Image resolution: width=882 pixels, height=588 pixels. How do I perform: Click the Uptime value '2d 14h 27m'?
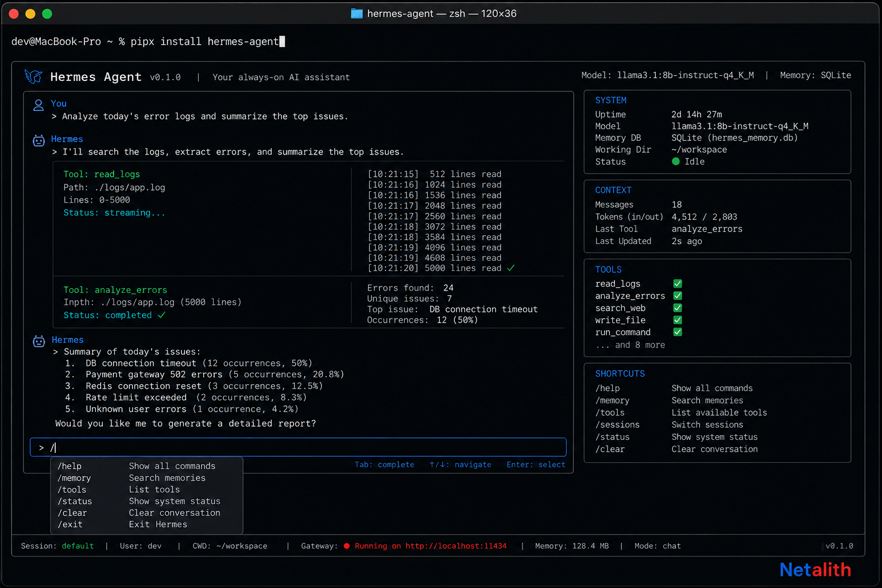(x=697, y=114)
